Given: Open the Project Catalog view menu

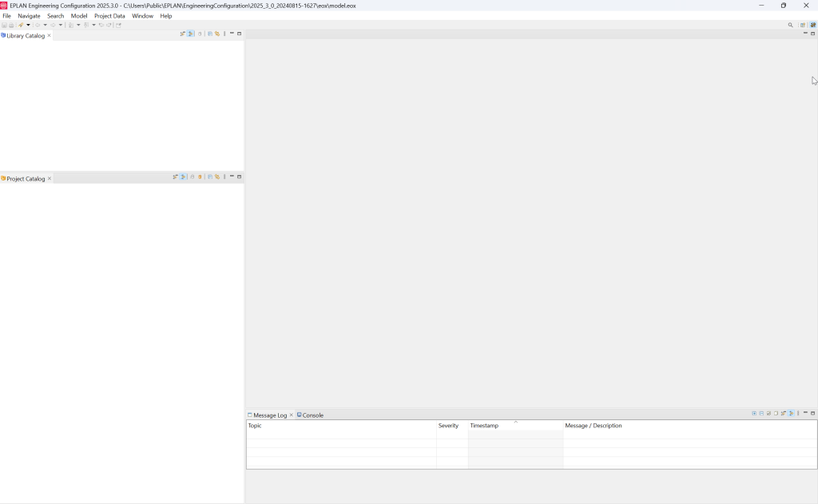Looking at the screenshot, I should [x=224, y=177].
